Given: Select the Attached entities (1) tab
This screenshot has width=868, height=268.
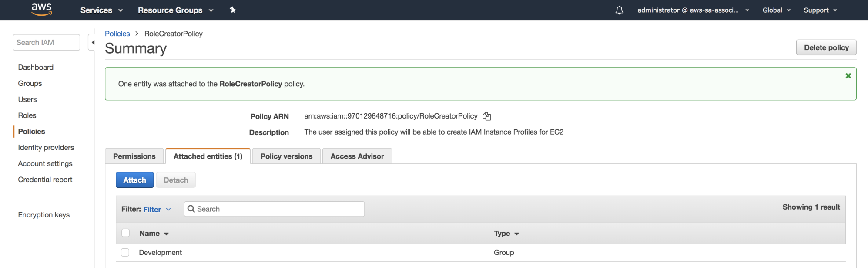Looking at the screenshot, I should pyautogui.click(x=208, y=156).
